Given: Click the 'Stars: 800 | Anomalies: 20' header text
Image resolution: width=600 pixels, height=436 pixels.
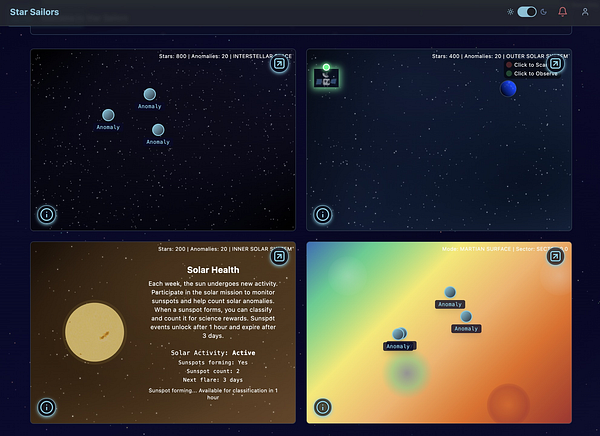Looking at the screenshot, I should point(194,56).
